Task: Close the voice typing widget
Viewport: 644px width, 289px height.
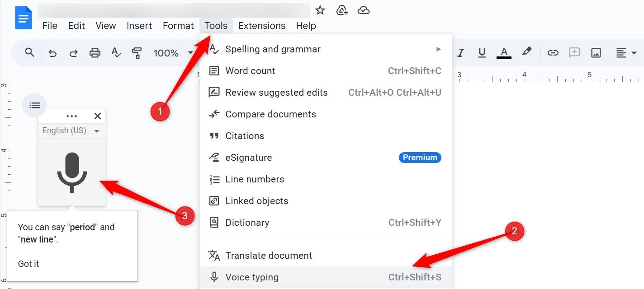Action: [97, 116]
